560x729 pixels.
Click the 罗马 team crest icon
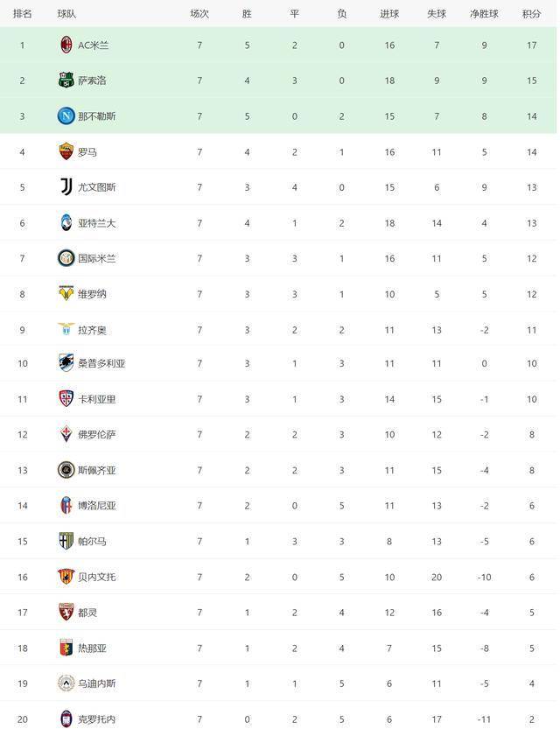click(66, 151)
